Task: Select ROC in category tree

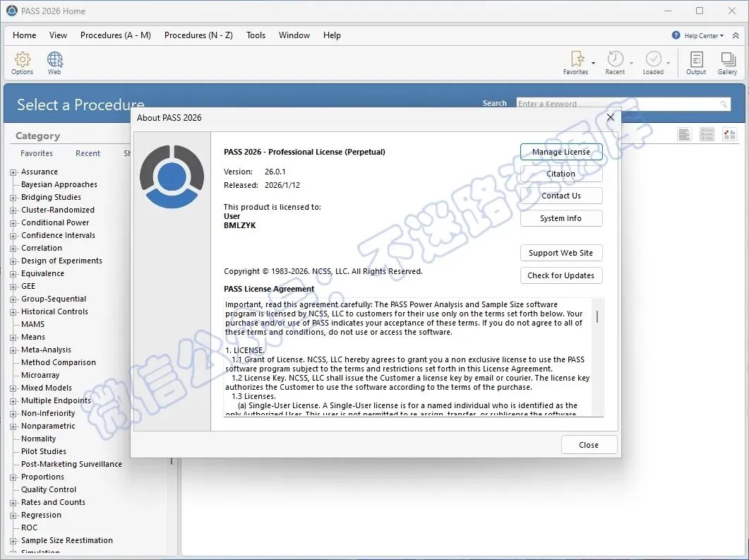Action: [x=29, y=528]
